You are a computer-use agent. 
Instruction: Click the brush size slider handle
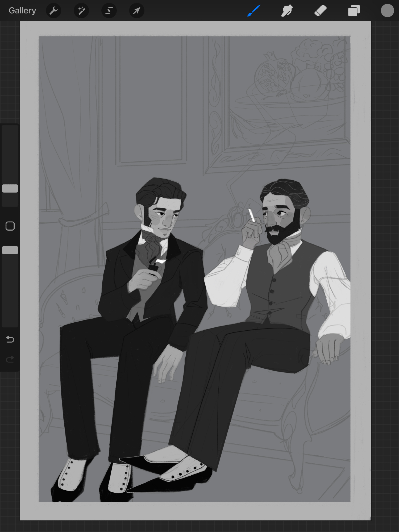point(10,188)
